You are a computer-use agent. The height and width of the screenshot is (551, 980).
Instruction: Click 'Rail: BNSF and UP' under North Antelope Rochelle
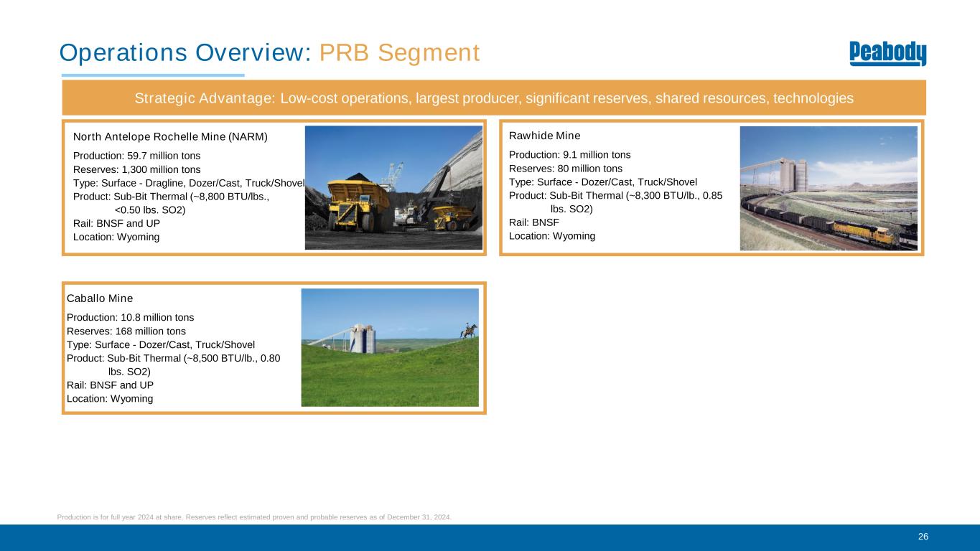(x=117, y=223)
